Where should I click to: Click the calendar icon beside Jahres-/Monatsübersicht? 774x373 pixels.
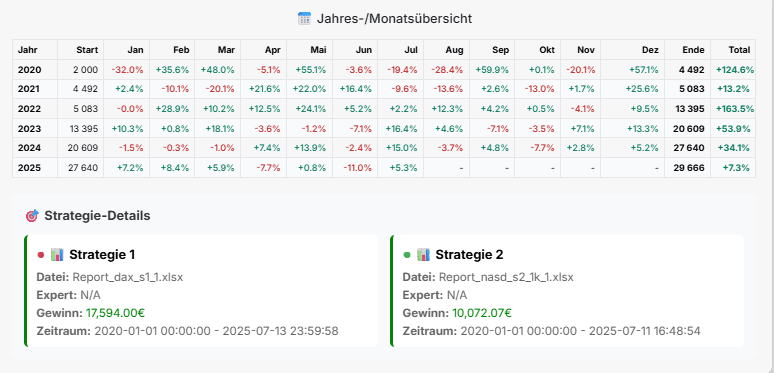[305, 19]
